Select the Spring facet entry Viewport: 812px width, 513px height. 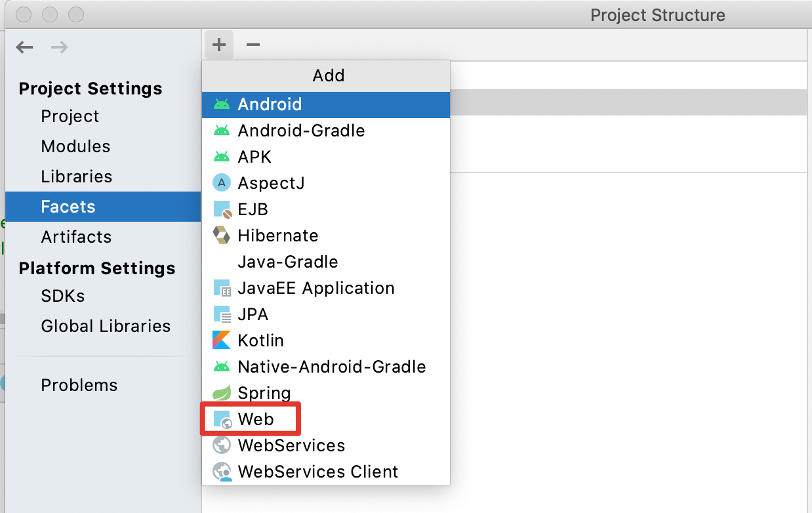click(264, 393)
